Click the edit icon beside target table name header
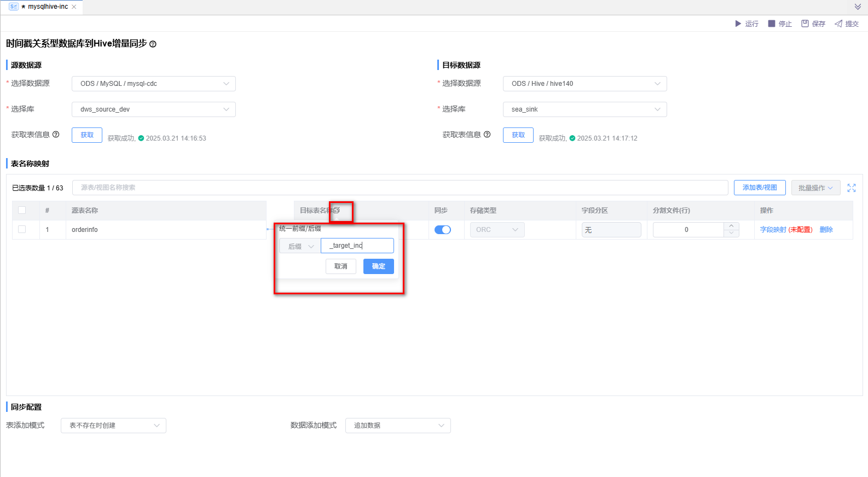 click(x=337, y=210)
